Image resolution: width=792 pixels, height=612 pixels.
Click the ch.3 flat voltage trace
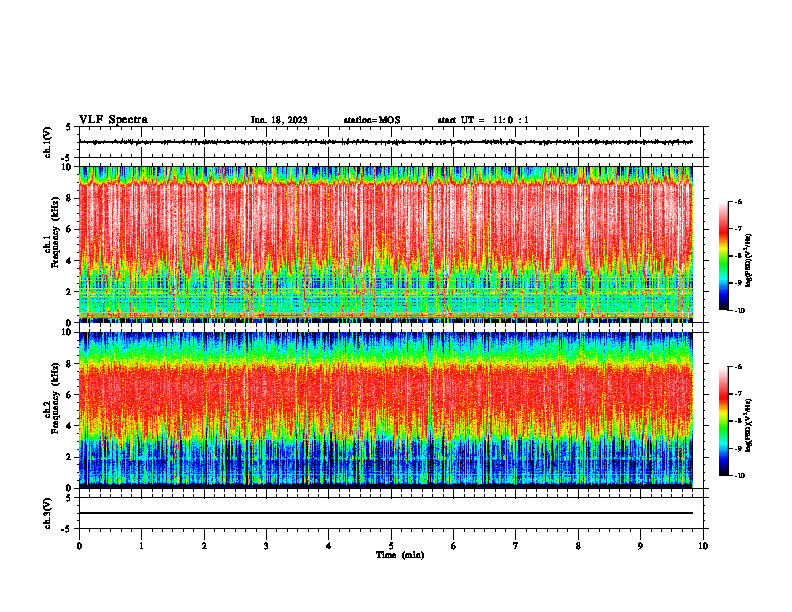click(386, 513)
